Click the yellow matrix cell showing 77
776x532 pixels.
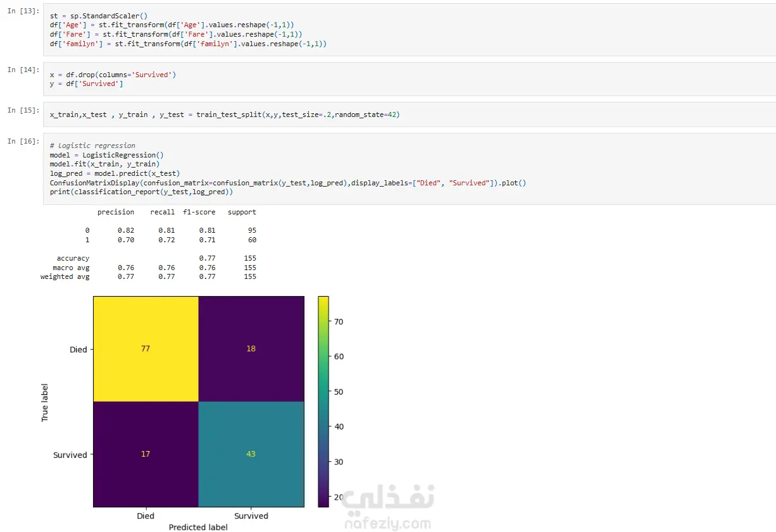point(146,349)
